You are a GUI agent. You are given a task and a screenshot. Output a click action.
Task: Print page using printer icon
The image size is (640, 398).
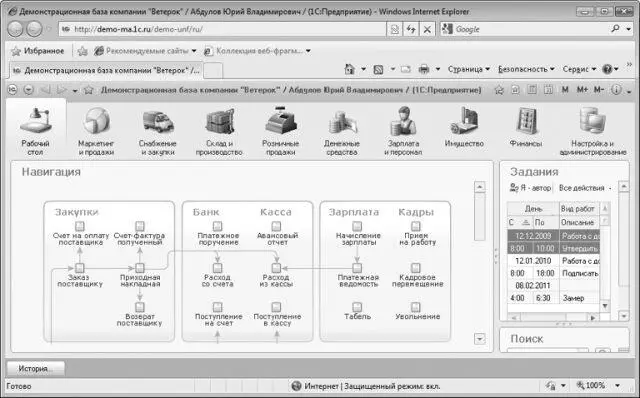pyautogui.click(x=424, y=69)
